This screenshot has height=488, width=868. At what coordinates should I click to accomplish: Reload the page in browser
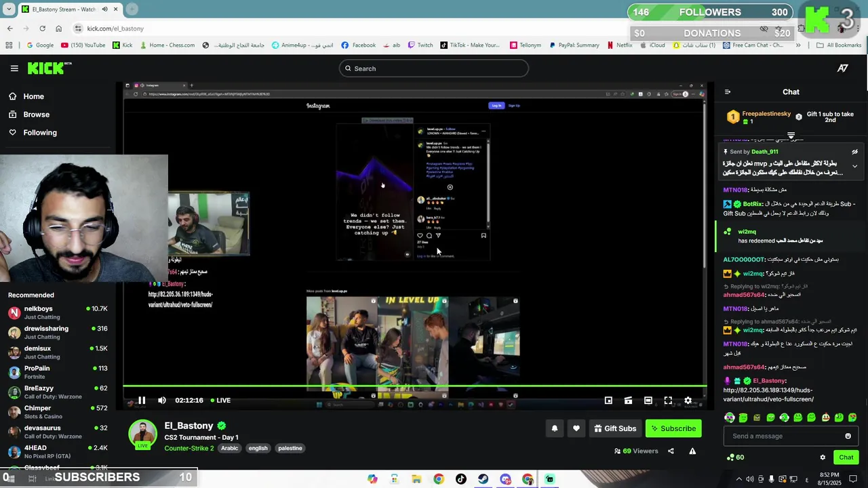[42, 28]
